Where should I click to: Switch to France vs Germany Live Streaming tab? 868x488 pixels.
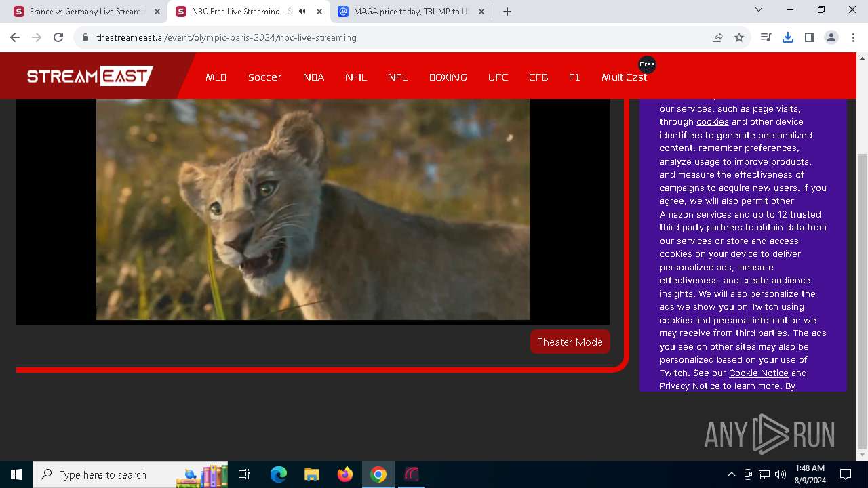click(87, 12)
